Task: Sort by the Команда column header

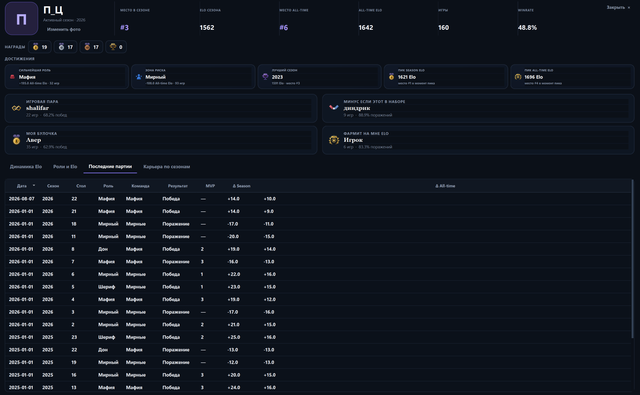Action: pyautogui.click(x=140, y=186)
